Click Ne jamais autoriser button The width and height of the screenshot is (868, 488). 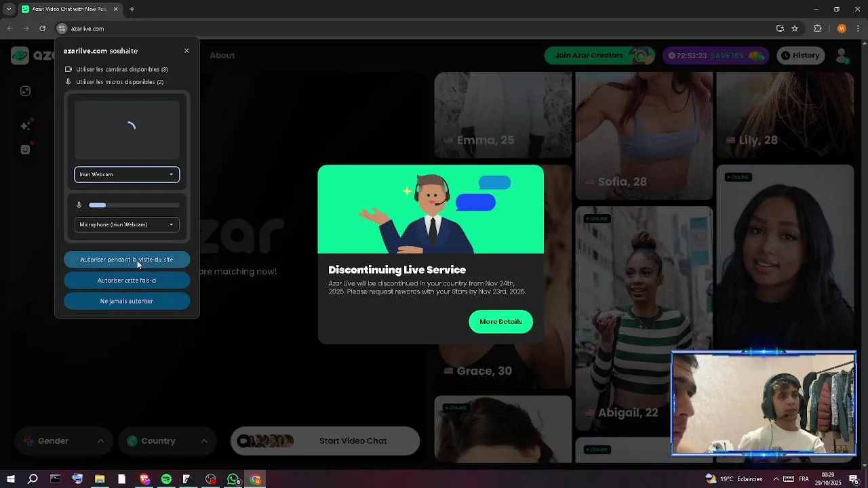(x=127, y=301)
